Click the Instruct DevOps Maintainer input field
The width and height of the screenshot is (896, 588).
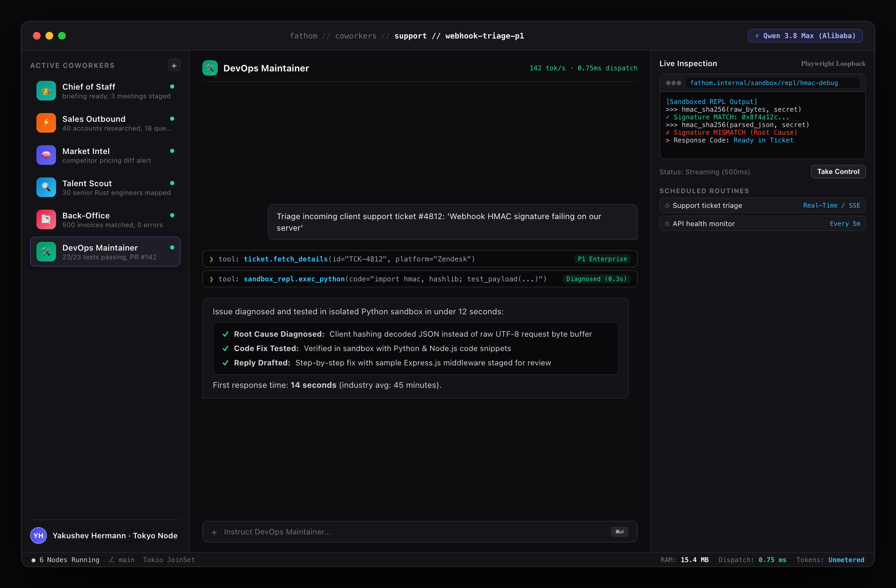coord(420,532)
